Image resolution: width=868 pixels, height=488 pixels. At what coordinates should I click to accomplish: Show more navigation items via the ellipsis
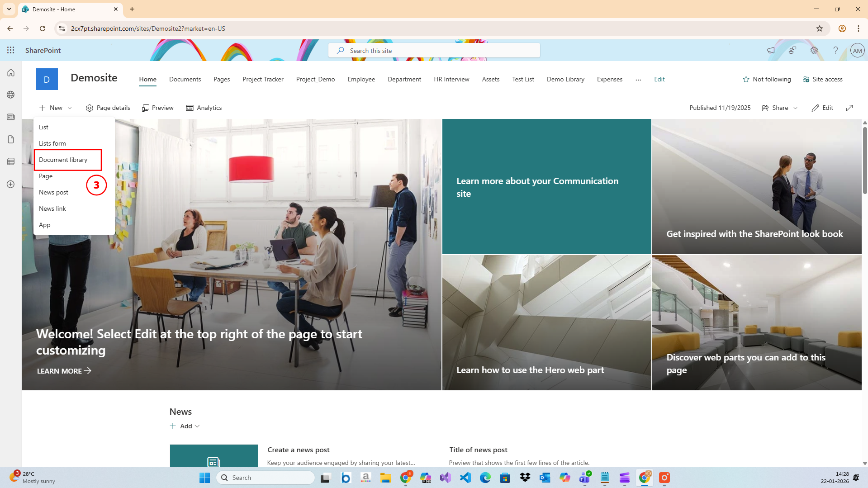pyautogui.click(x=638, y=80)
